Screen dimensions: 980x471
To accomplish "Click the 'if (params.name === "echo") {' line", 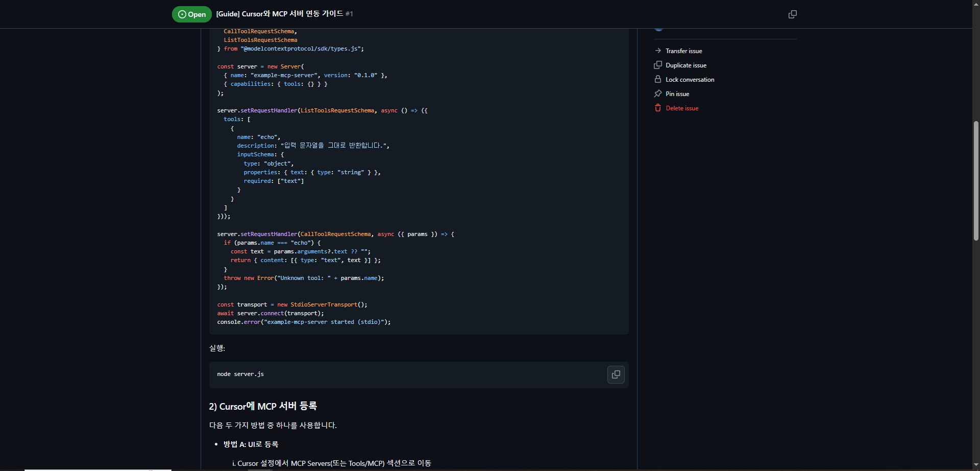I will [272, 243].
